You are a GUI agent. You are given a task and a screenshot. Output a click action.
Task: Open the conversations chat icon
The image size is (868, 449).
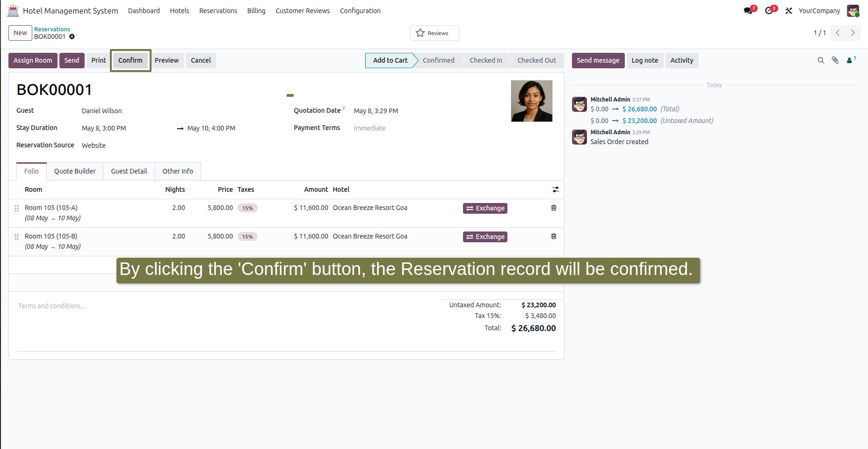(748, 10)
